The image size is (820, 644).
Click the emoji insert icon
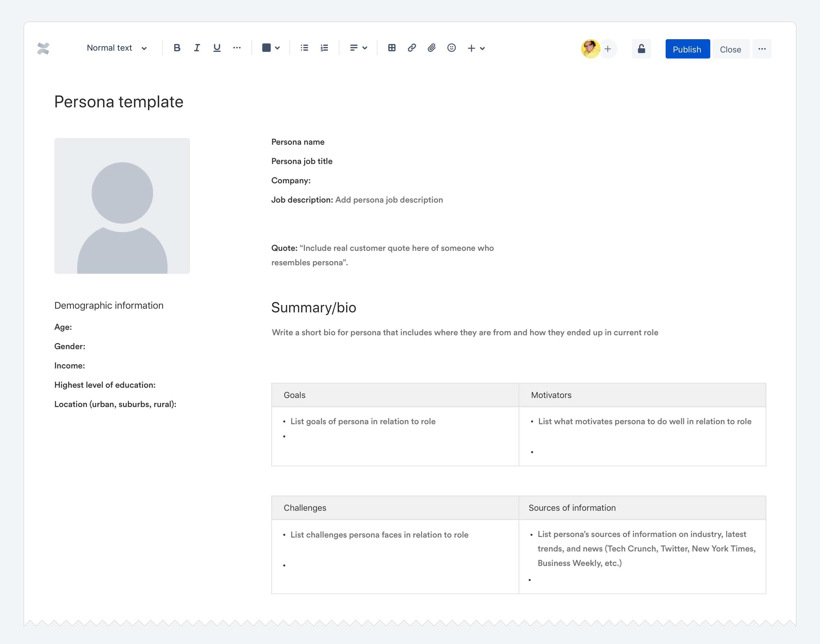coord(451,48)
